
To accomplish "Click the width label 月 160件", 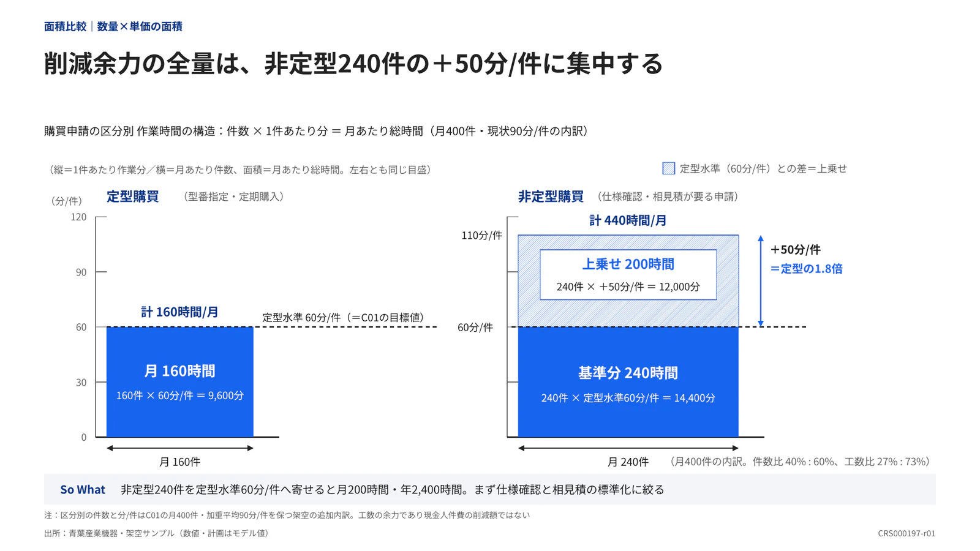I will point(179,462).
